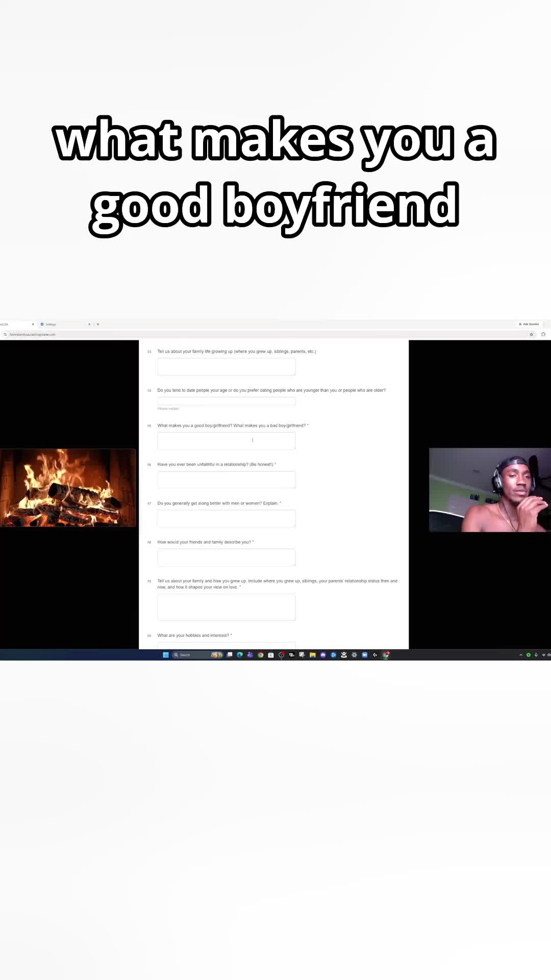Click the parents' relationship status answer box

click(227, 607)
